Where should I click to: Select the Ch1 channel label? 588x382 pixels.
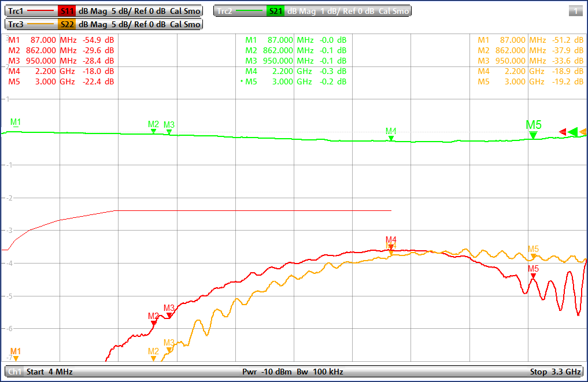[x=14, y=372]
